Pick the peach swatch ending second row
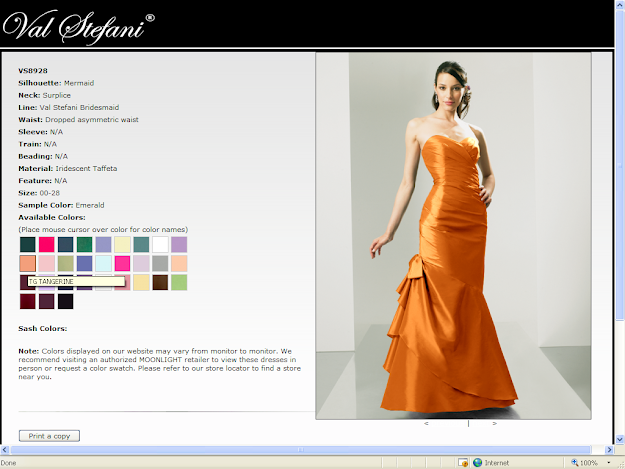625x469 pixels. point(179,263)
